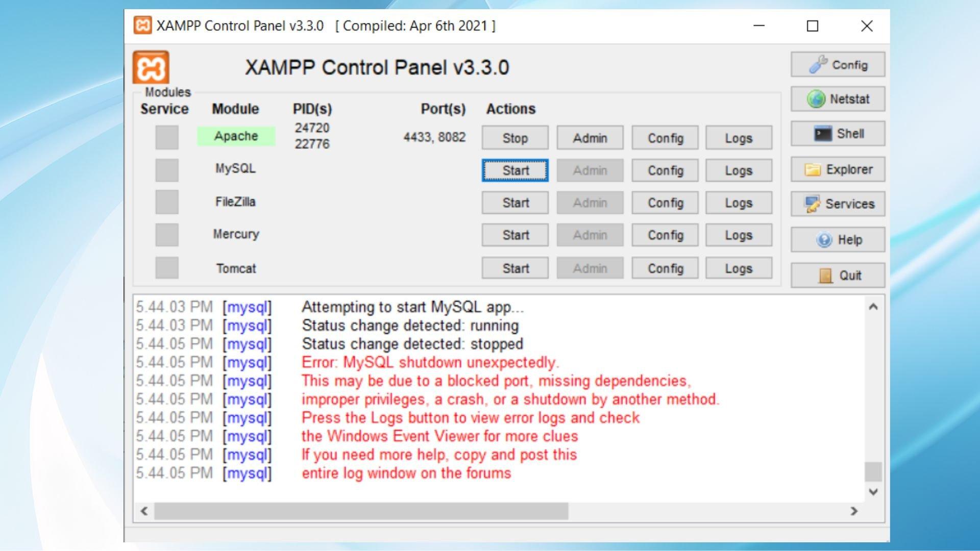Click the Apache PID 24720 value

point(312,128)
